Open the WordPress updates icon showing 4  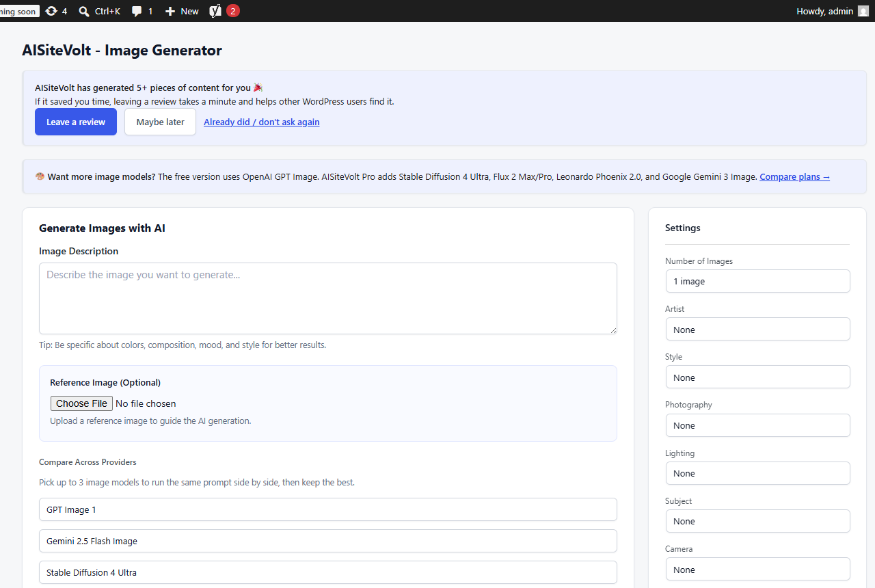pyautogui.click(x=56, y=11)
